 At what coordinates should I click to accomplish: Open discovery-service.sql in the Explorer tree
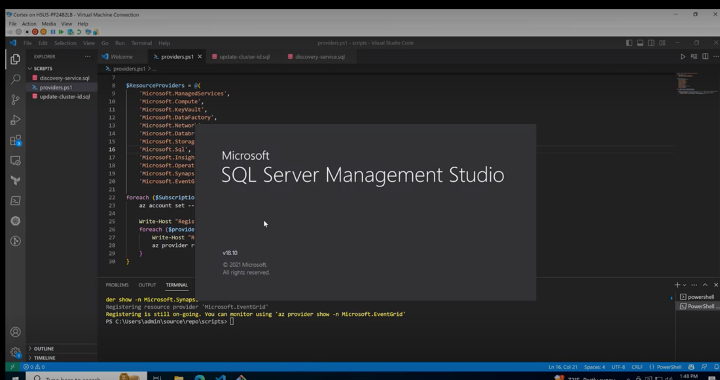click(62, 78)
